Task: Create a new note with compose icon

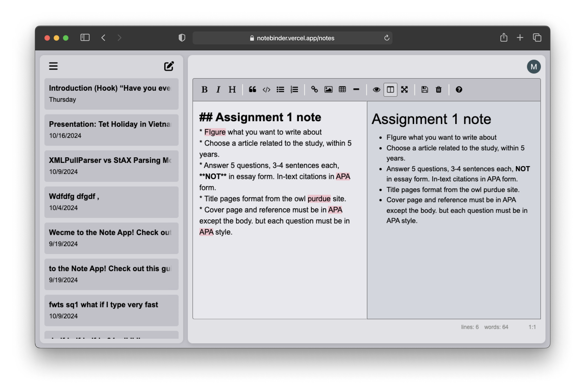Action: pyautogui.click(x=169, y=66)
